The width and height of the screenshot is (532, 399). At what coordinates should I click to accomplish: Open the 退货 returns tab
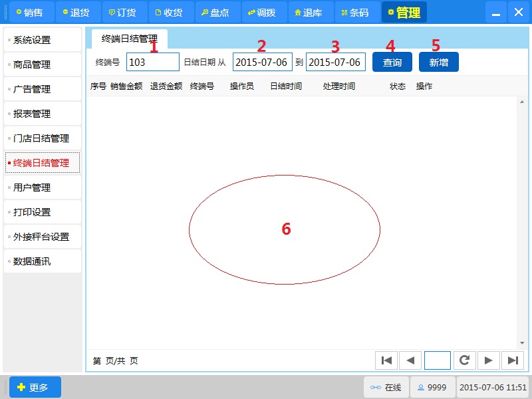click(78, 12)
